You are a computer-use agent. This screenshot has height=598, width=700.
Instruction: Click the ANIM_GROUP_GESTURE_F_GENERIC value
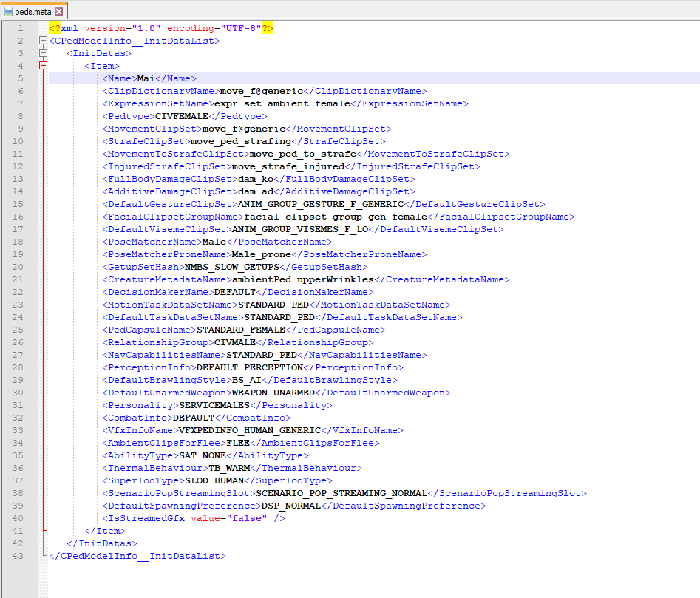321,204
